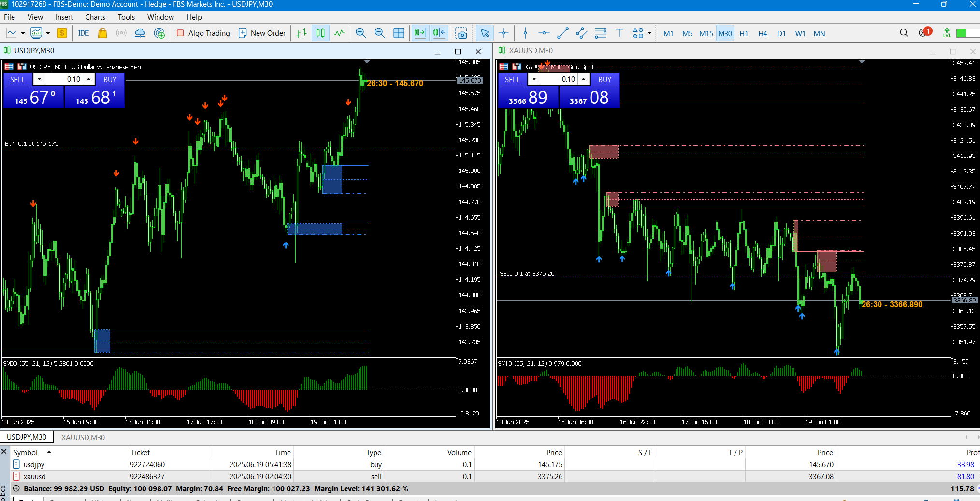
Task: Switch to the XAUUSD,M30 chart tab
Action: (x=83, y=437)
